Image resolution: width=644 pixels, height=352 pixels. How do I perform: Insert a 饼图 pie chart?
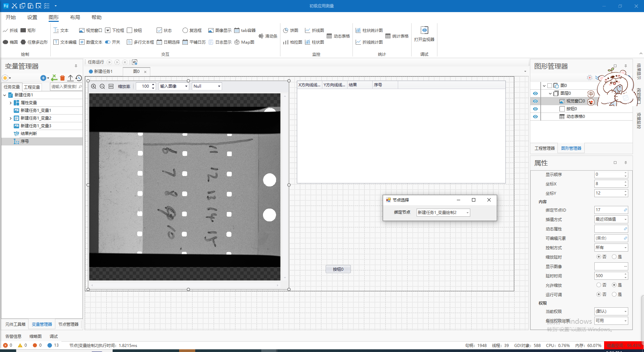[290, 31]
